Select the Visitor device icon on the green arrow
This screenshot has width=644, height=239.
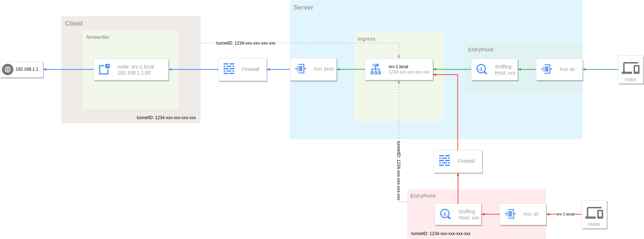tap(630, 68)
